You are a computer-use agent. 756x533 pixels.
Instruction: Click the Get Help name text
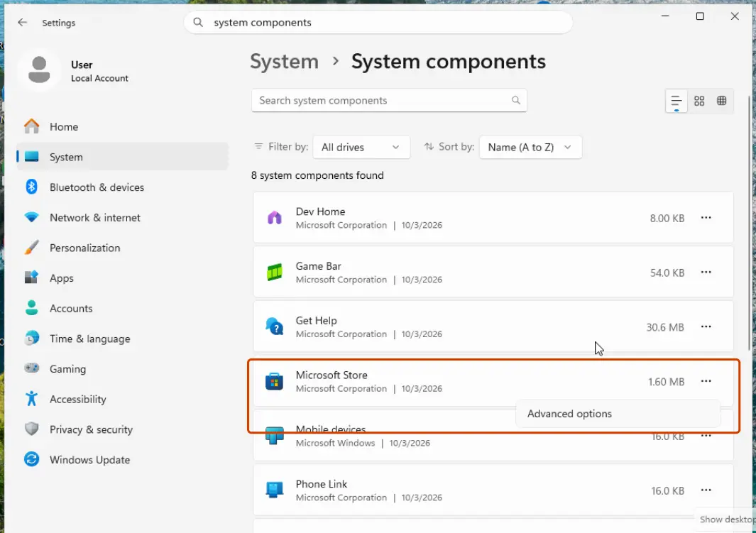tap(317, 321)
